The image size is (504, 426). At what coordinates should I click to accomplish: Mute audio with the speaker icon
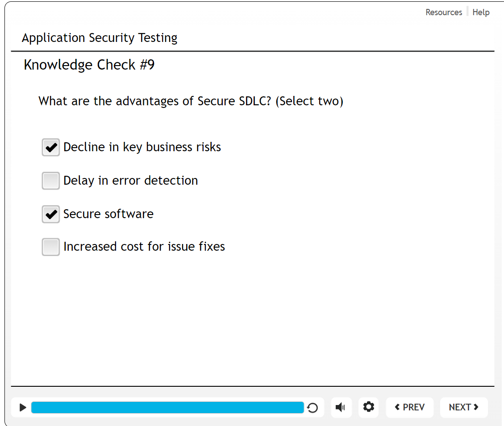tap(341, 407)
